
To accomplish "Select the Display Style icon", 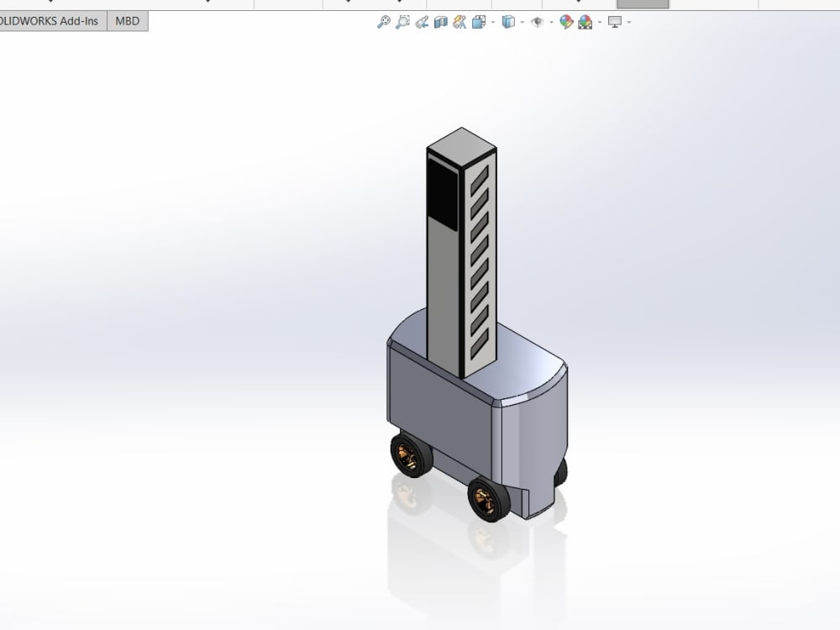I will point(479,21).
